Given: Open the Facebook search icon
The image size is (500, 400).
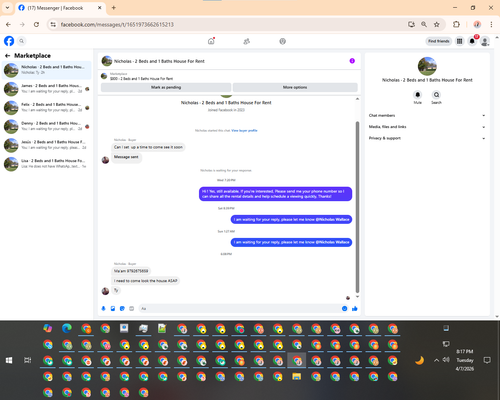Looking at the screenshot, I should coord(22,41).
